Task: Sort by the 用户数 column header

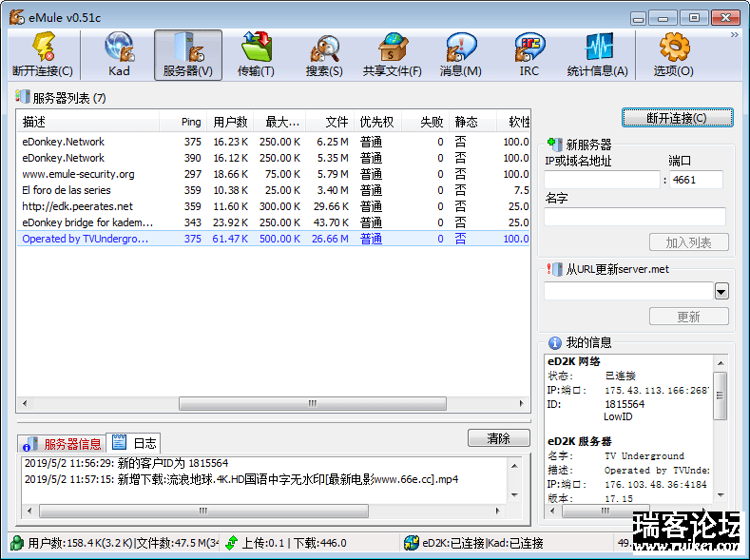Action: 230,122
